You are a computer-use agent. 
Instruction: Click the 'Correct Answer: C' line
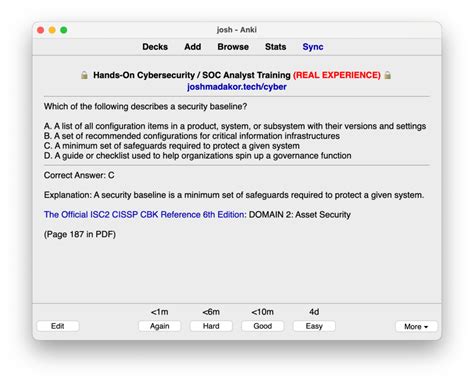coord(79,175)
